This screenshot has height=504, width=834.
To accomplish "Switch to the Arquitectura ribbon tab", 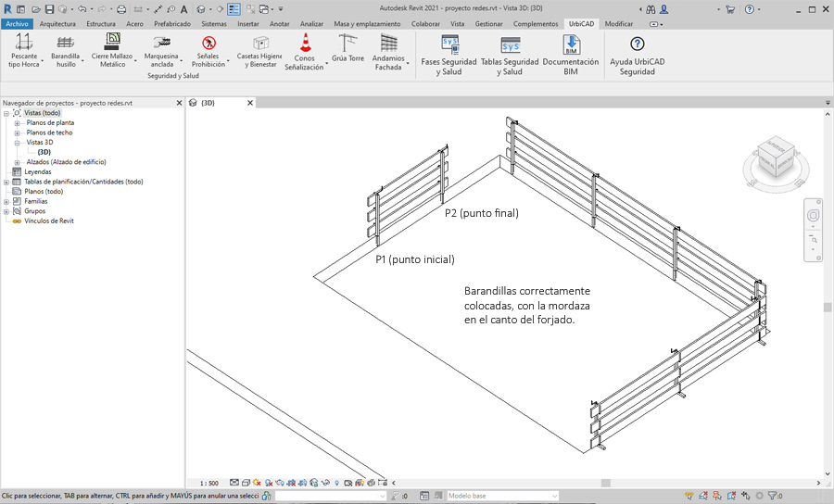I will click(58, 23).
